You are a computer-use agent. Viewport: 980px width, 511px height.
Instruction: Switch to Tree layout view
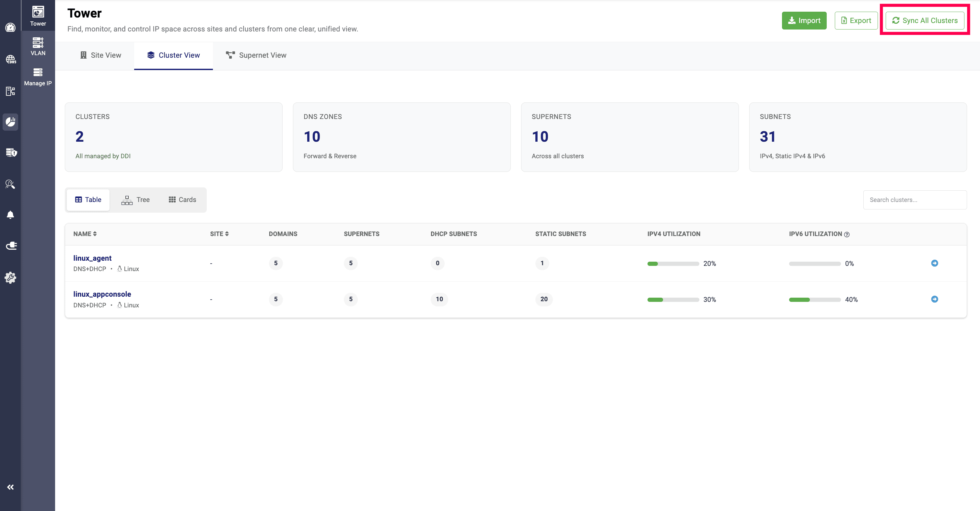pos(135,200)
